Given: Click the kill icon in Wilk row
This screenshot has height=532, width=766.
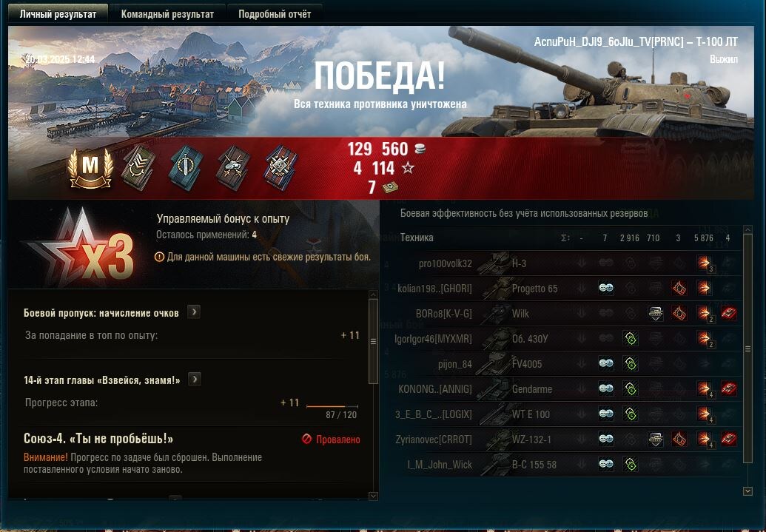Looking at the screenshot, I should point(728,313).
